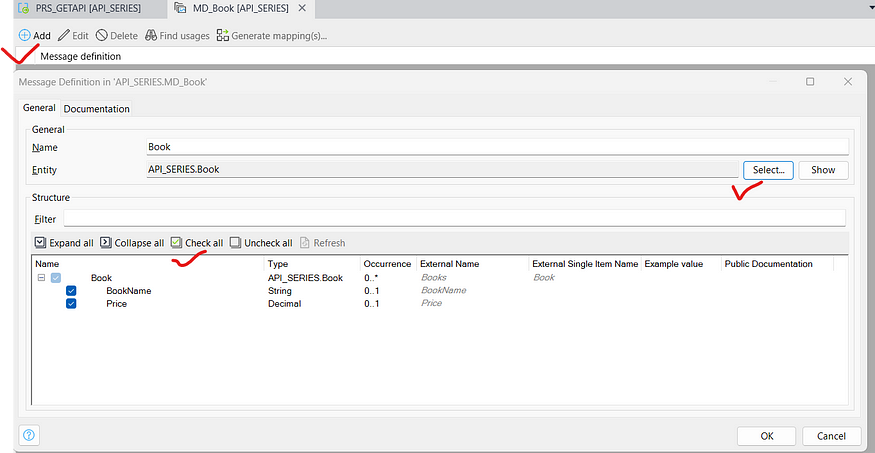Uncheck the BookName attribute checkbox
The image size is (875, 453).
(x=71, y=291)
